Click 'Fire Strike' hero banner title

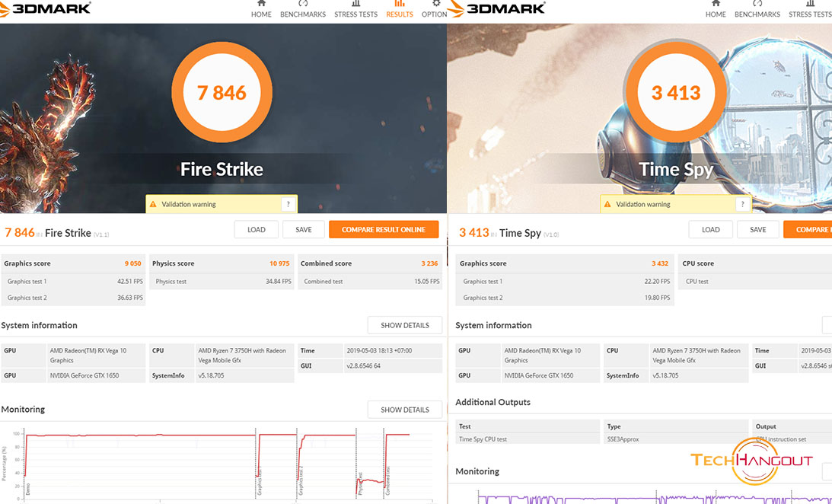tap(222, 169)
